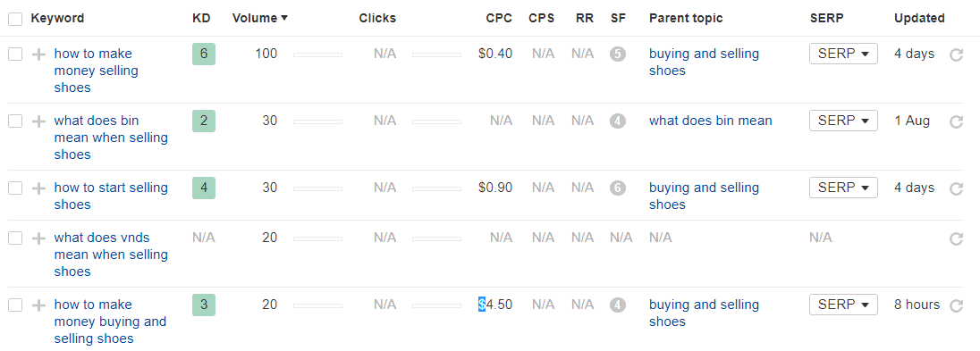This screenshot has width=980, height=351.
Task: Add 'what does bin mean' keyword via plus icon
Action: (38, 121)
